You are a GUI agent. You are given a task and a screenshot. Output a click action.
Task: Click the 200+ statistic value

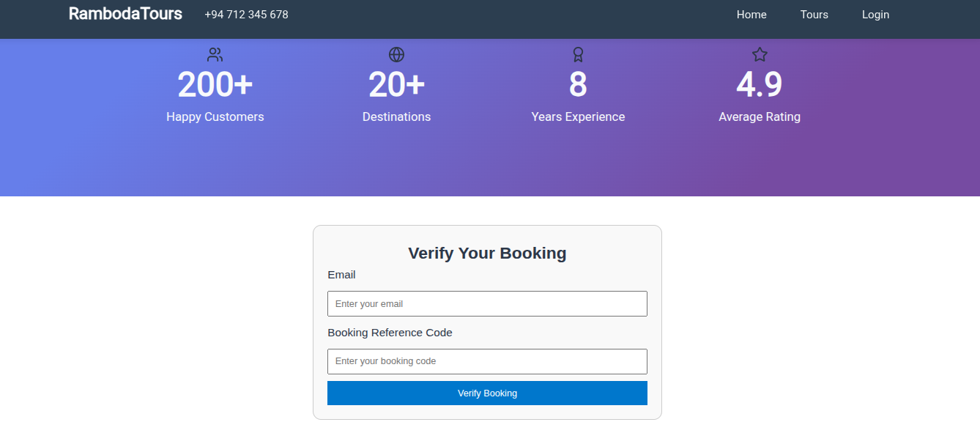215,84
